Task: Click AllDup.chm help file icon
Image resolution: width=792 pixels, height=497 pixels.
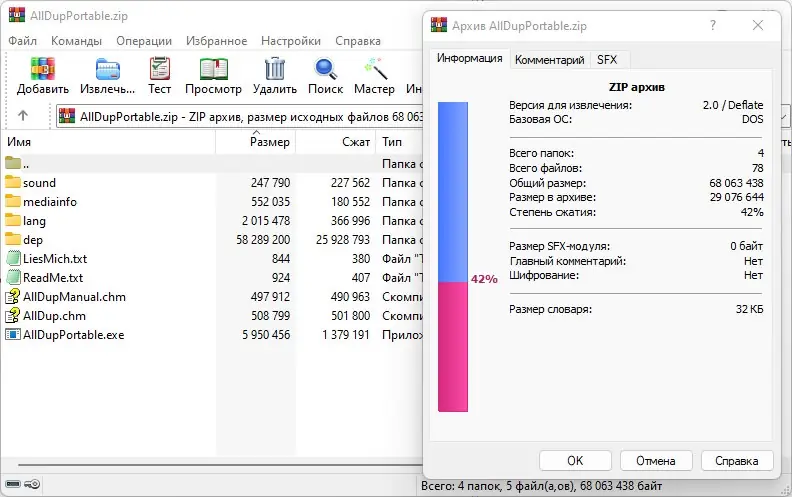Action: pyautogui.click(x=13, y=316)
